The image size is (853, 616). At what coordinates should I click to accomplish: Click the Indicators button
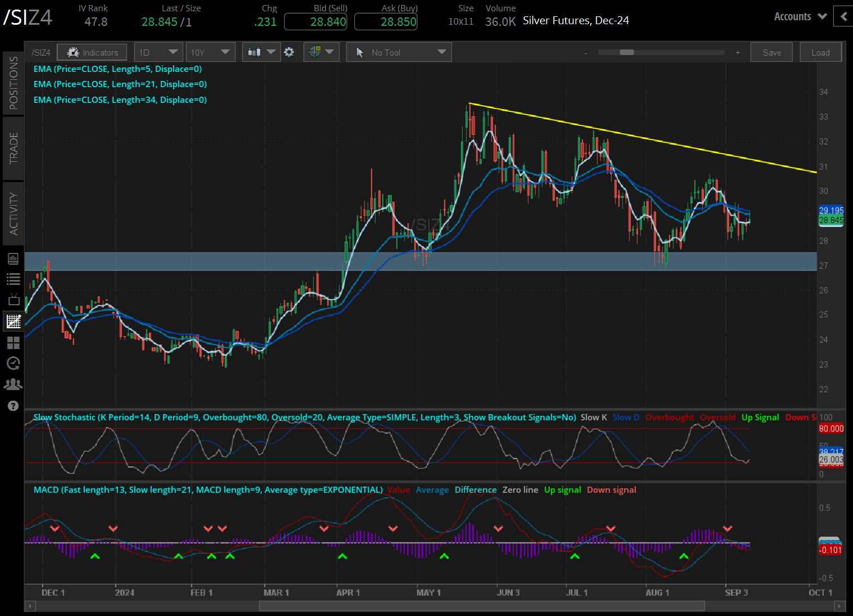[x=92, y=52]
